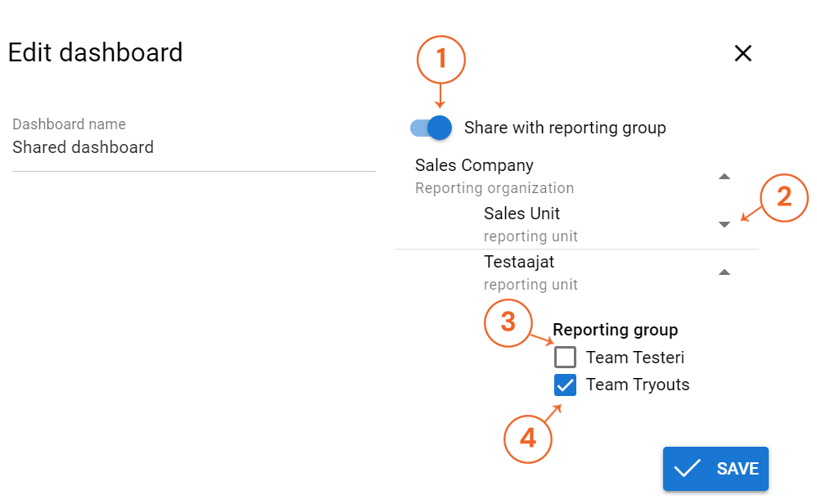Click the Dashboard name input field
Screen dimensions: 817x504
coord(193,147)
